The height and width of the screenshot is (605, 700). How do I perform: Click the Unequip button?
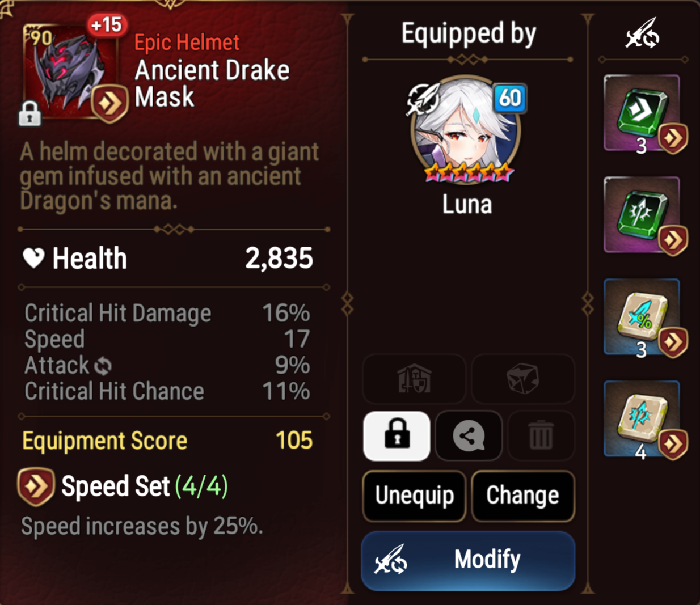pyautogui.click(x=415, y=496)
